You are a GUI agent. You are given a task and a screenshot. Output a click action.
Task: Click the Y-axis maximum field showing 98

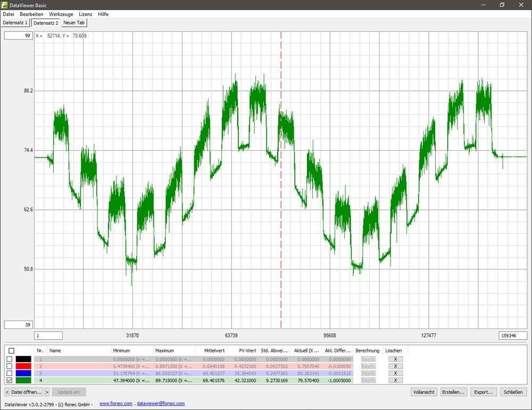coord(18,36)
